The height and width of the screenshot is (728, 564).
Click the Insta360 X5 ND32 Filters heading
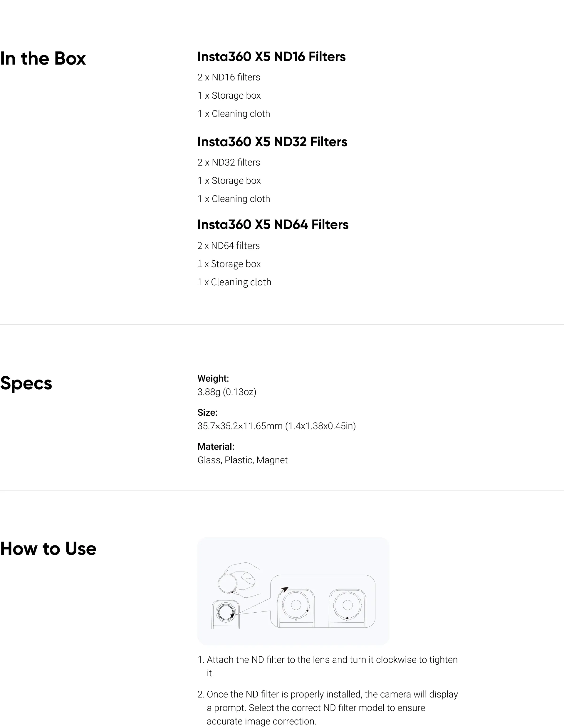point(272,142)
